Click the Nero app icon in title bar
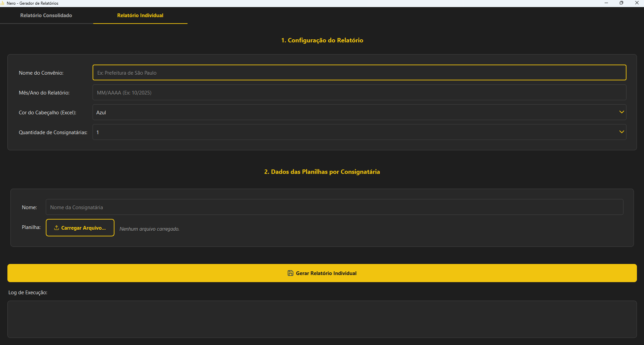Image resolution: width=644 pixels, height=345 pixels. (3, 3)
